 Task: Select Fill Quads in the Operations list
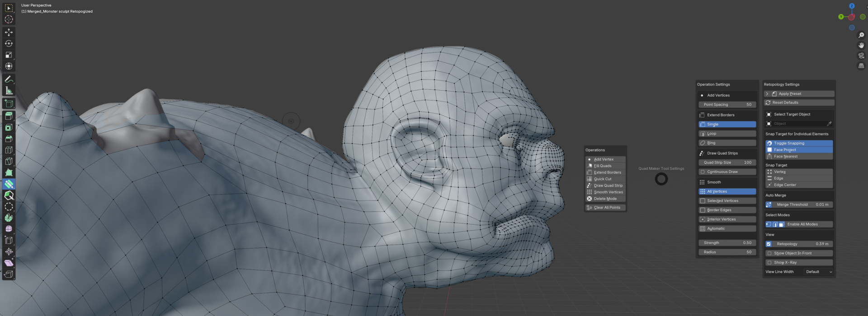[603, 166]
